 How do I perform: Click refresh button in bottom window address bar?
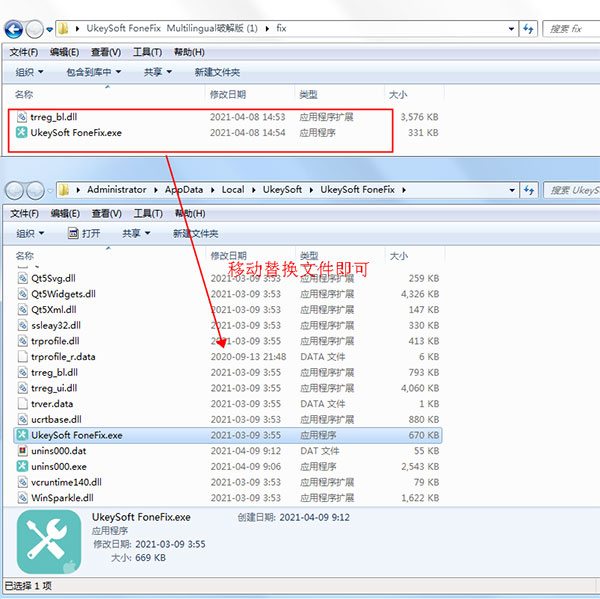point(529,190)
